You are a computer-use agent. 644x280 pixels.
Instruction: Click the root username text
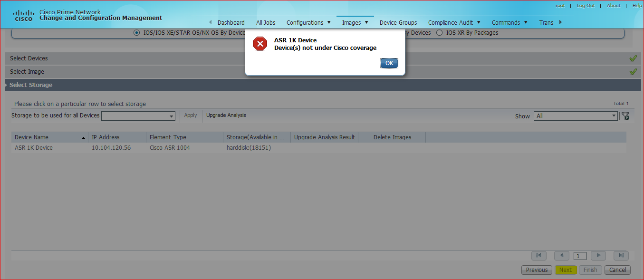click(x=560, y=6)
